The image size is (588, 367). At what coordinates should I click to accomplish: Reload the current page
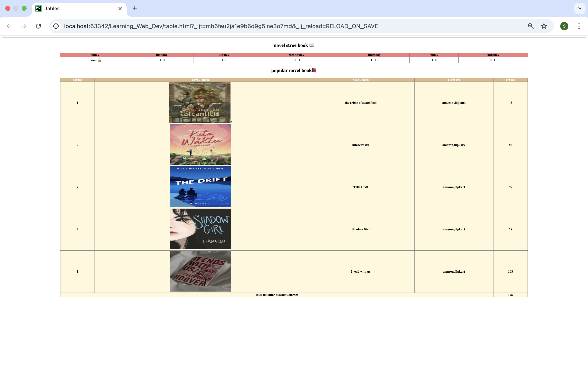[x=38, y=26]
